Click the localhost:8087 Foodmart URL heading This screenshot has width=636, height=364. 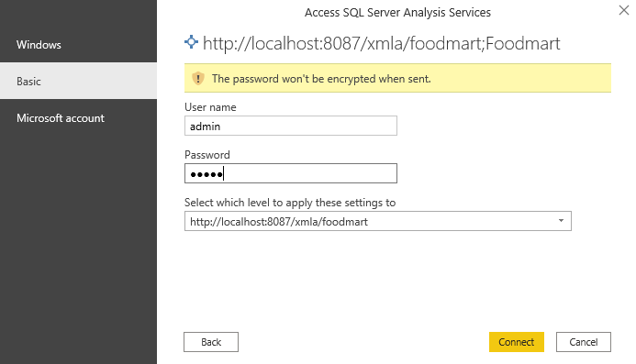point(381,43)
